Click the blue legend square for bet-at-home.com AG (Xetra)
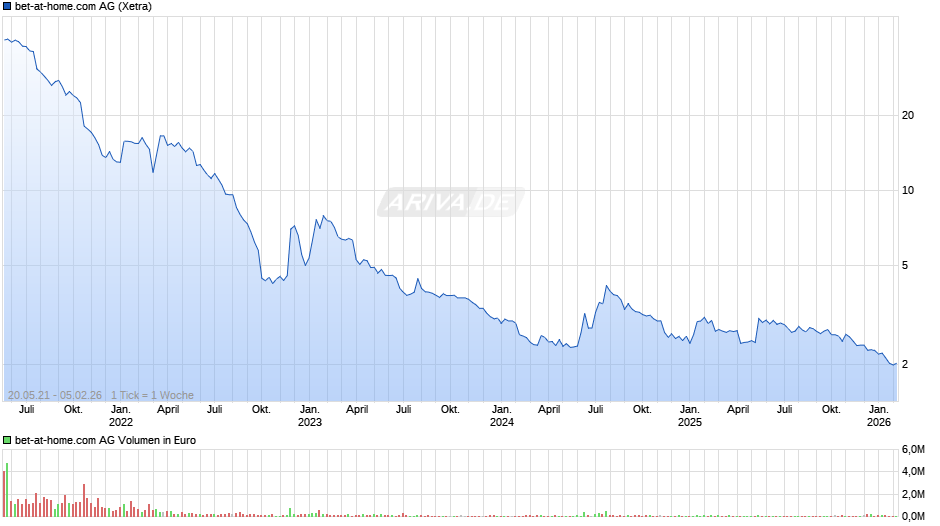 (x=7, y=7)
